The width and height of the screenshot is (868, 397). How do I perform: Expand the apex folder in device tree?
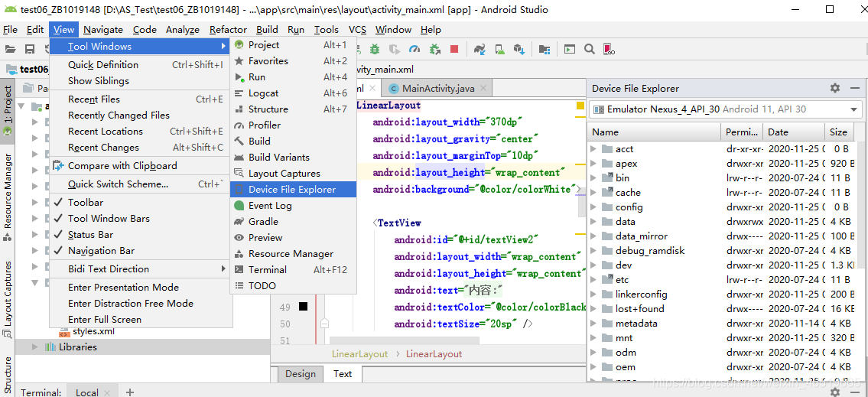tap(593, 164)
